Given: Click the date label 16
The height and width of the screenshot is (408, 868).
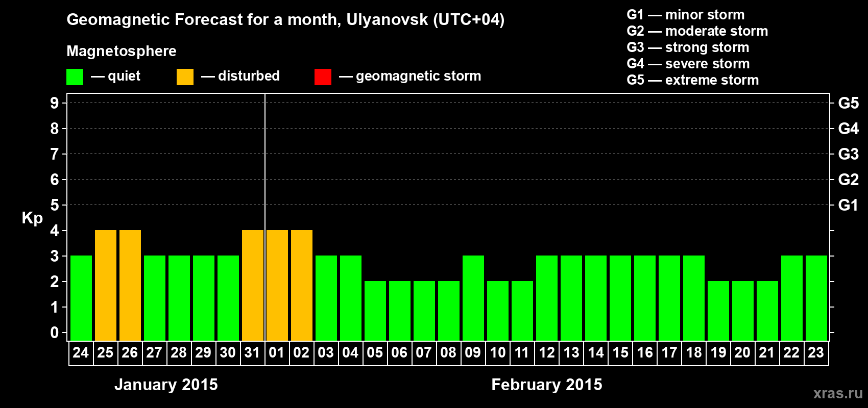Looking at the screenshot, I should (644, 352).
